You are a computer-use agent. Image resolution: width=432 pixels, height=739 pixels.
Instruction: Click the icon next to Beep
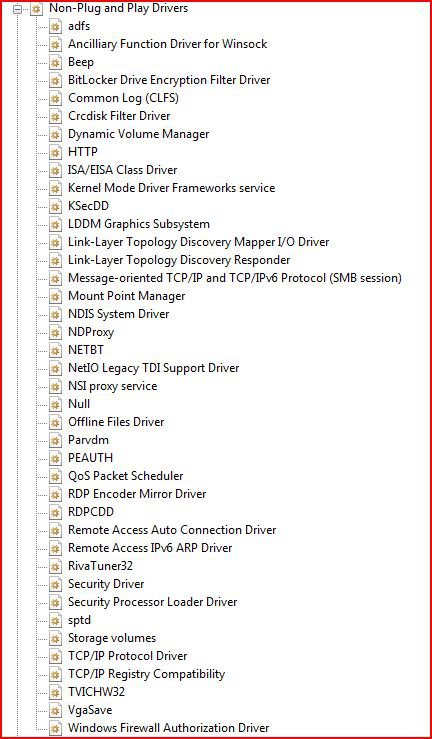point(56,62)
